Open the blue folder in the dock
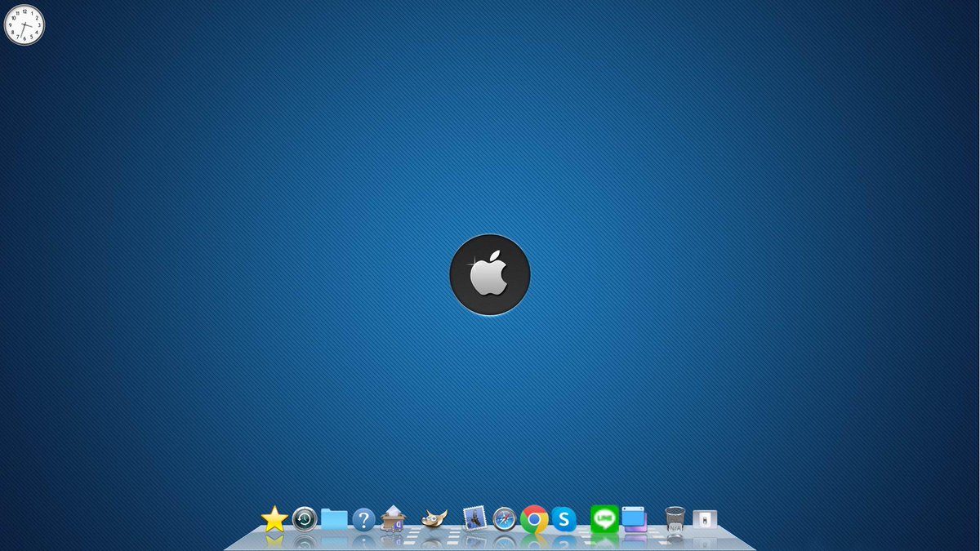Viewport: 980px width, 551px height. click(334, 518)
